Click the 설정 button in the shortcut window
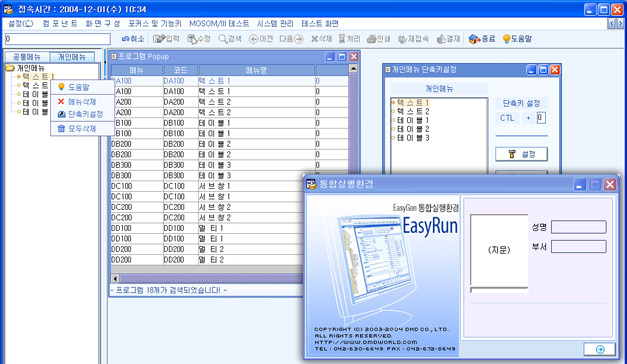Viewport: 627px width, 364px height. click(521, 154)
